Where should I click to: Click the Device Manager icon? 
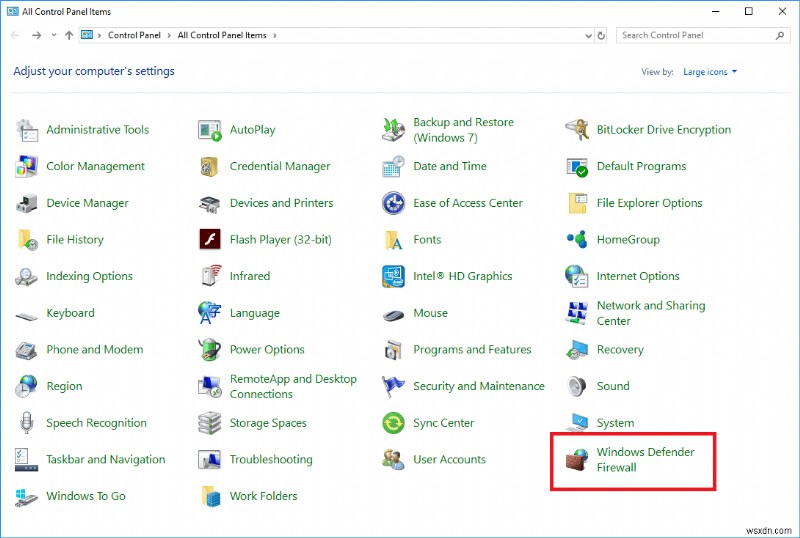tap(27, 203)
